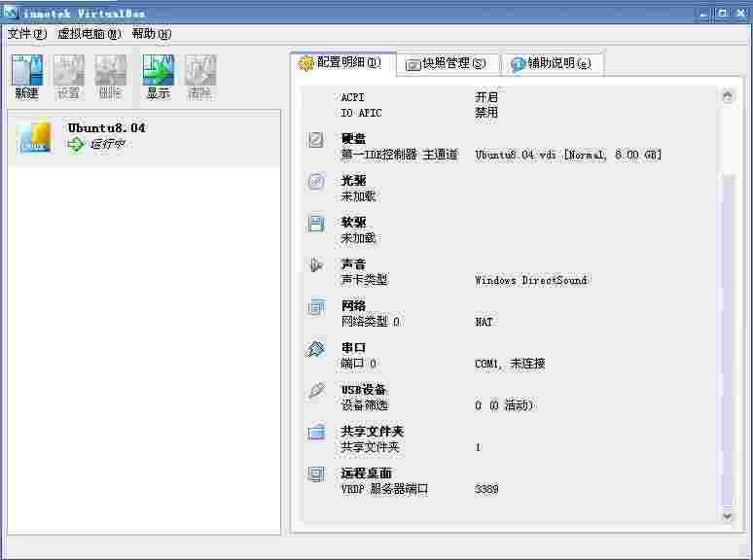Click the 未加载 text under 光驱
The width and height of the screenshot is (753, 560).
(358, 196)
